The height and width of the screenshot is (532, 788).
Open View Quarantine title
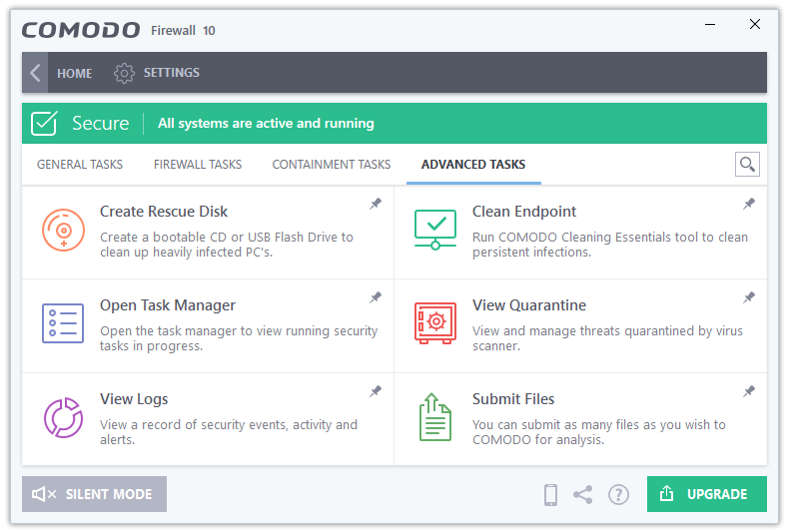[x=529, y=305]
